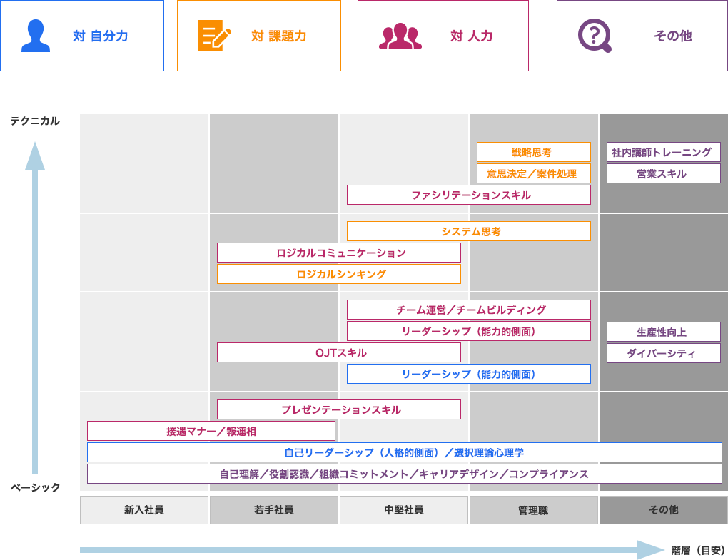Click the blue person icon for 対 自分力
Viewport: 728px width, 560px height.
[36, 36]
